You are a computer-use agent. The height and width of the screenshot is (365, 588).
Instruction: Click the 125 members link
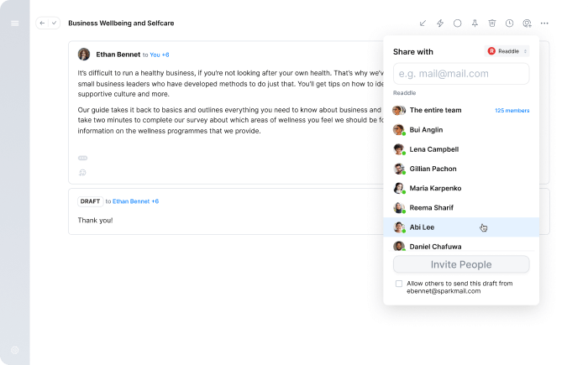(512, 111)
